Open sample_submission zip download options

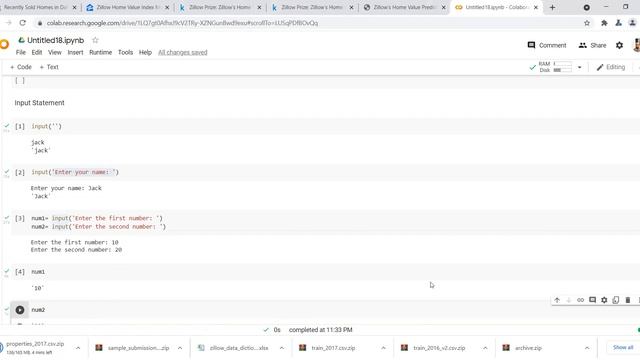(x=180, y=348)
